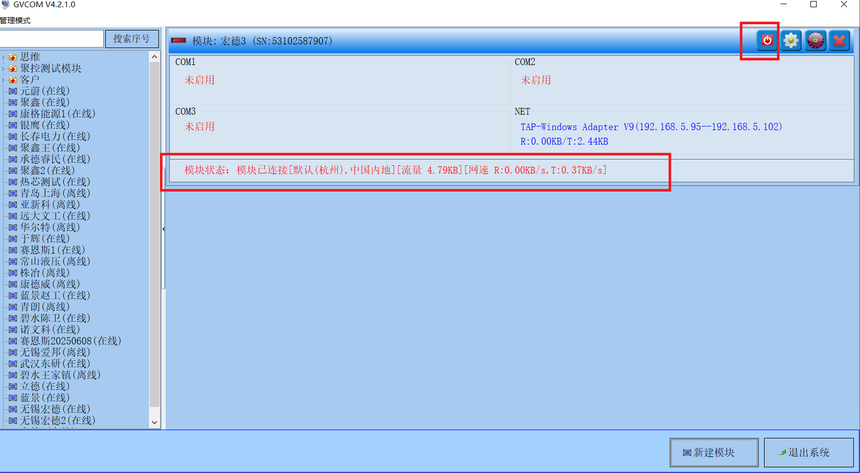This screenshot has height=473, width=860.
Task: Select module 蓝景赵工(在线)
Action: pyautogui.click(x=55, y=295)
